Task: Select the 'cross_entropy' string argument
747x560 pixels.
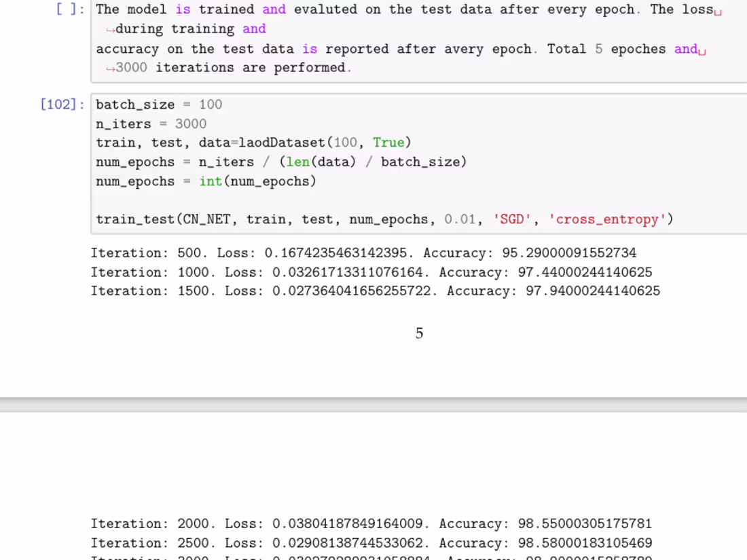Action: coord(605,219)
